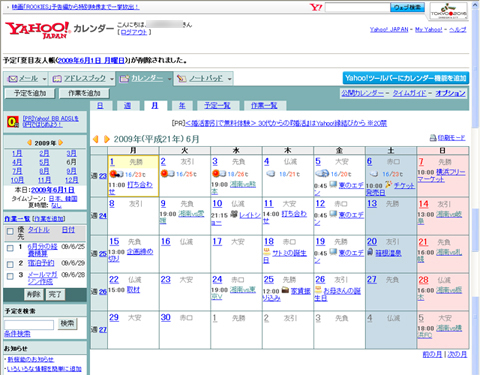This screenshot has height=375, width=480.
Task: Check the checkbox for task 2
Action: click(10, 264)
